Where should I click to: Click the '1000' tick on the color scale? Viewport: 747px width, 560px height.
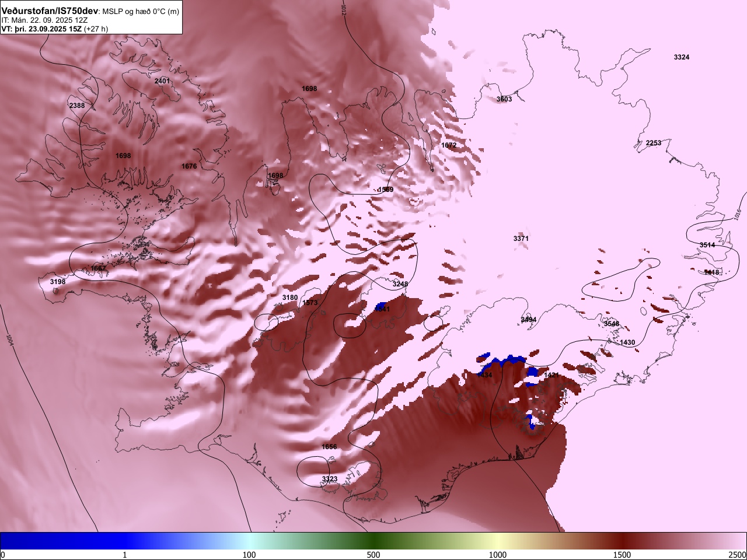coord(498,554)
